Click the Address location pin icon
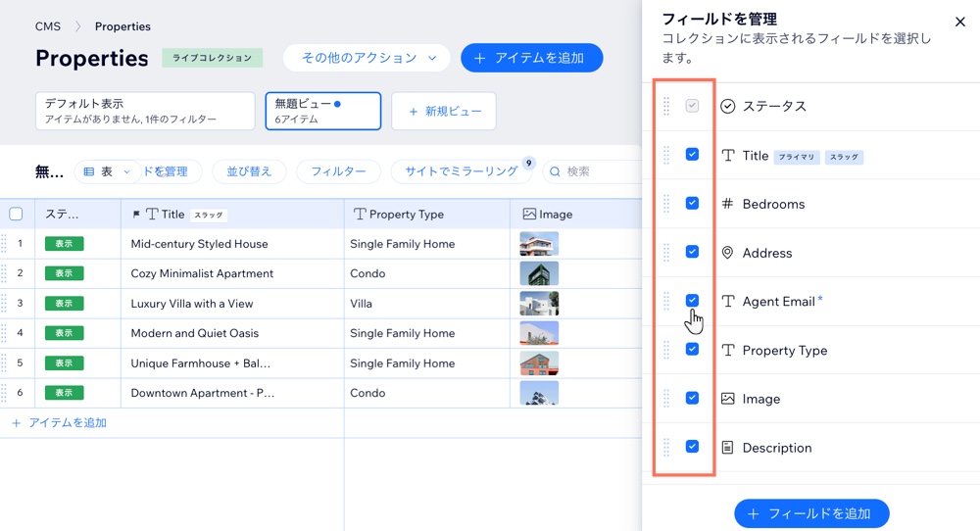The width and height of the screenshot is (980, 531). [x=727, y=253]
